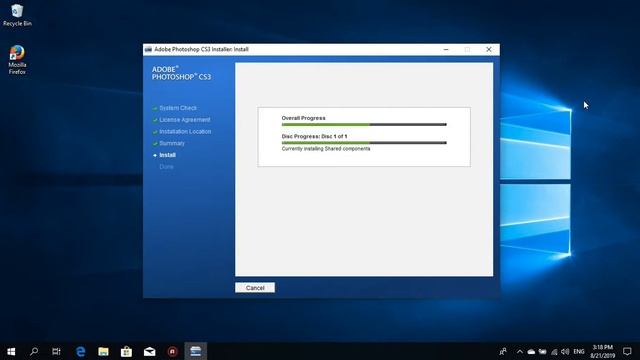Open the Mail app from the taskbar

coord(149,351)
